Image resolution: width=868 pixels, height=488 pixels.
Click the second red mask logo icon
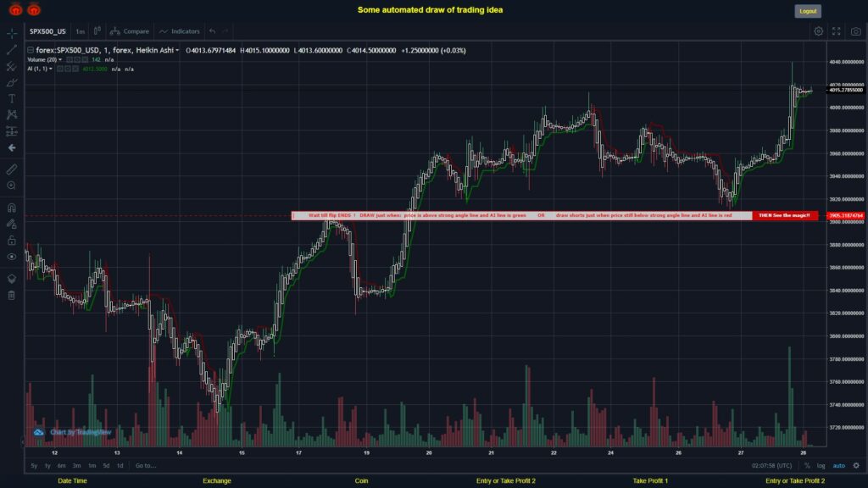(34, 9)
